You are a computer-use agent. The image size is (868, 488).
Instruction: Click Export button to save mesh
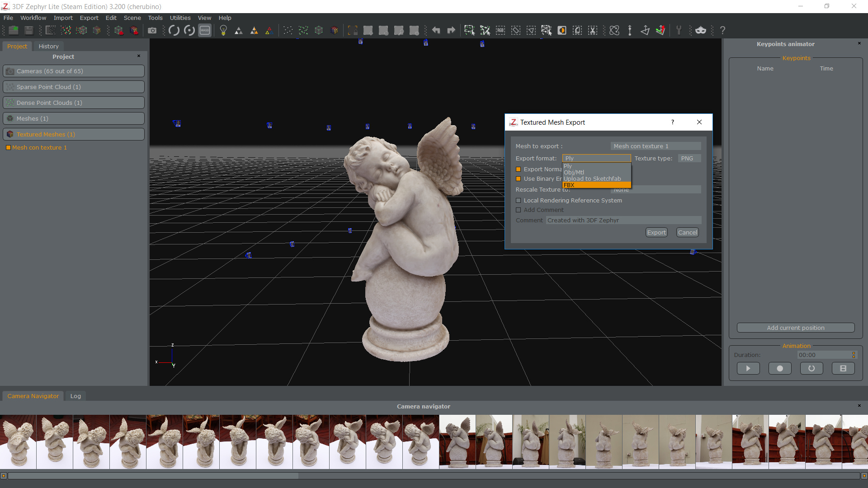(x=656, y=232)
